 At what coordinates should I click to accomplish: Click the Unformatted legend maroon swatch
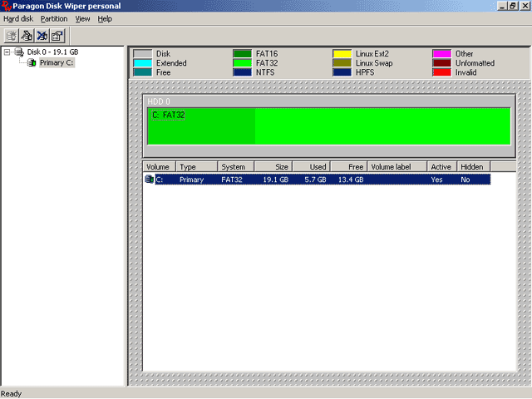click(441, 63)
